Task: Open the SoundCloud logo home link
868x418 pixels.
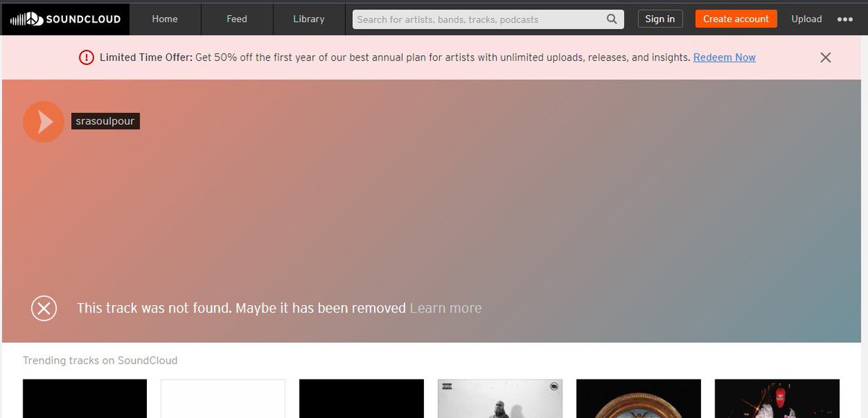Action: click(64, 19)
